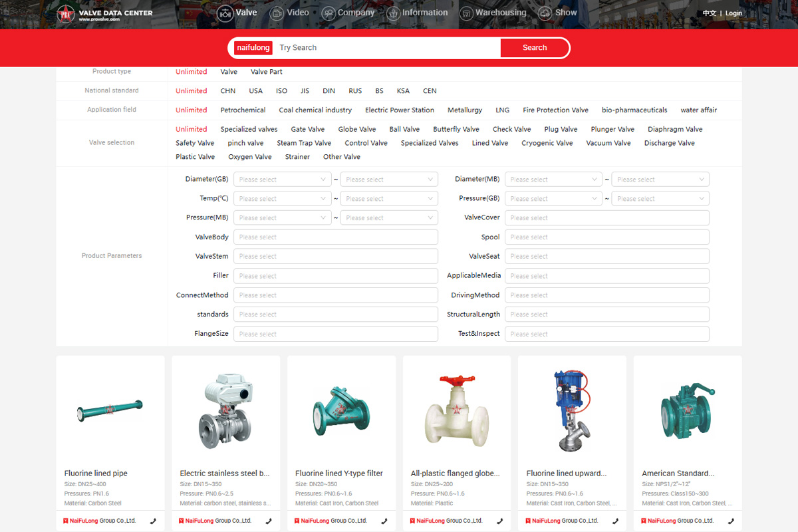Image resolution: width=798 pixels, height=532 pixels.
Task: Select CHN national standard filter
Action: [x=228, y=91]
